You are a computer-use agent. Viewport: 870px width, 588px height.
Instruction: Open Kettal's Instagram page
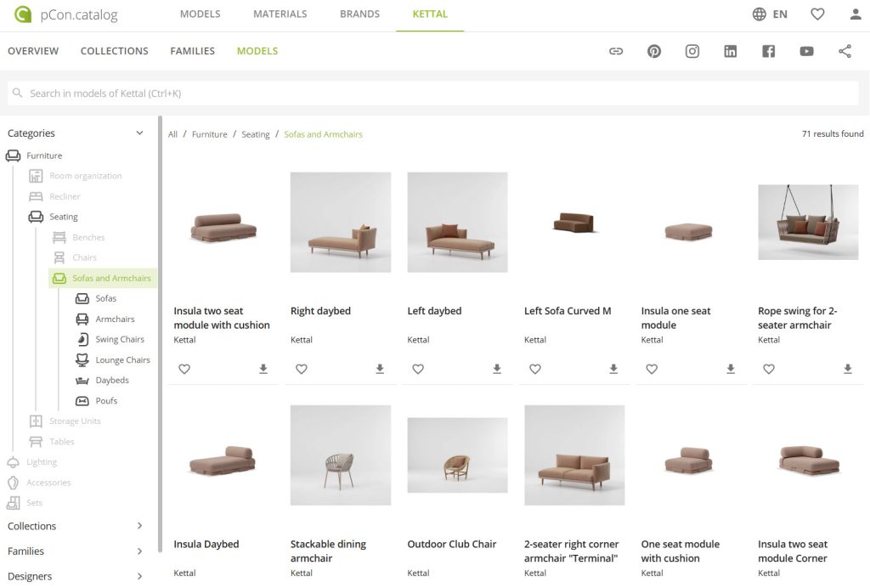point(692,51)
